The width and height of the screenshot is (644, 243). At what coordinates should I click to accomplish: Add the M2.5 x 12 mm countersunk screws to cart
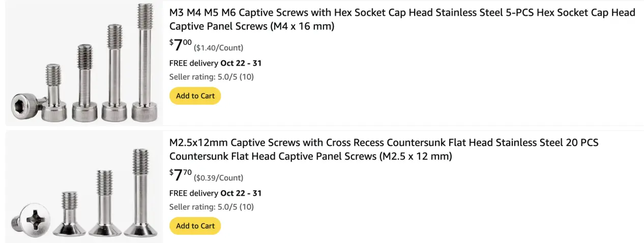pyautogui.click(x=195, y=226)
